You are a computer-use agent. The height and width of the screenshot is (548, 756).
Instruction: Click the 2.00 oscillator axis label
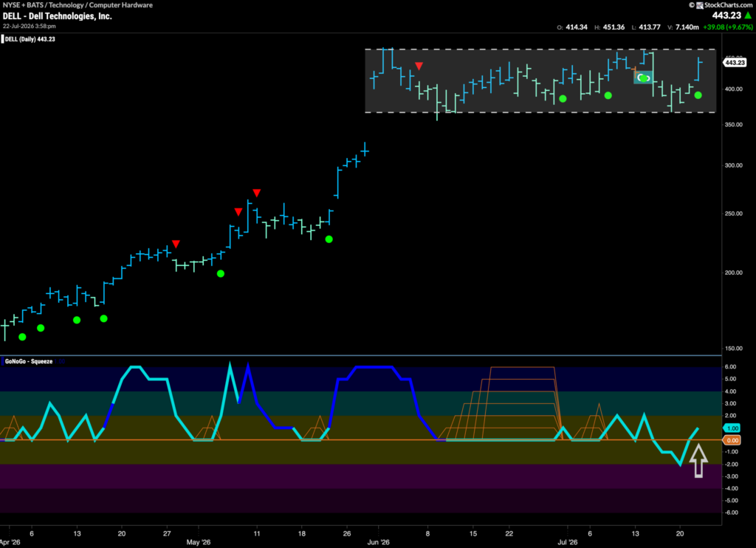(x=731, y=415)
